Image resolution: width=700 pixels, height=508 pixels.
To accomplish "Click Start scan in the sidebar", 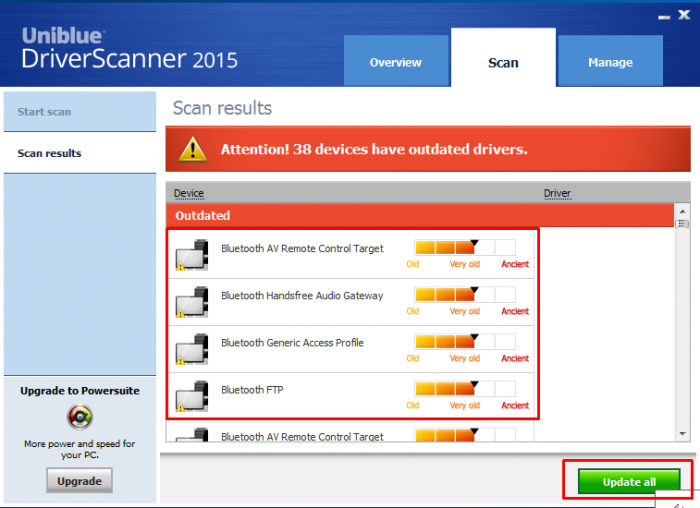I will coord(80,112).
